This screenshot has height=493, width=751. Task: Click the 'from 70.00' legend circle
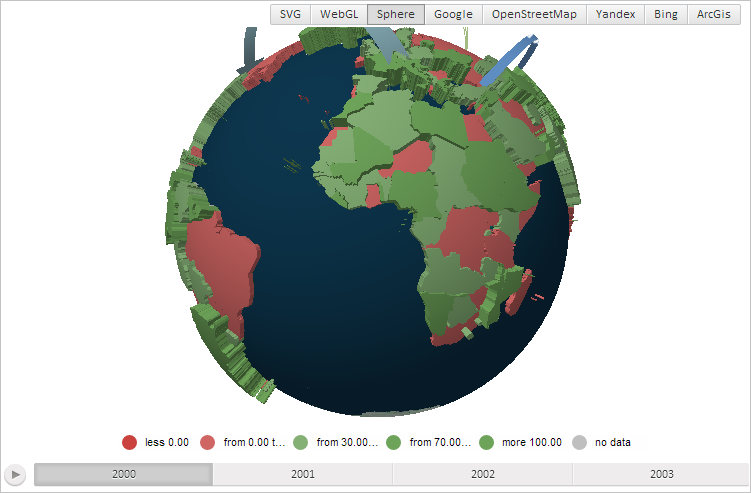tap(393, 442)
